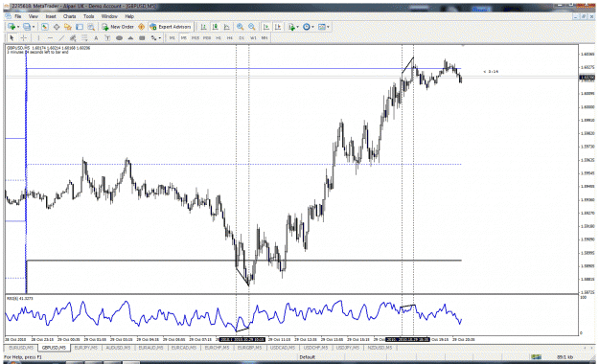Screen dimensions: 599x364
Task: Open the Charts menu
Action: coord(70,16)
